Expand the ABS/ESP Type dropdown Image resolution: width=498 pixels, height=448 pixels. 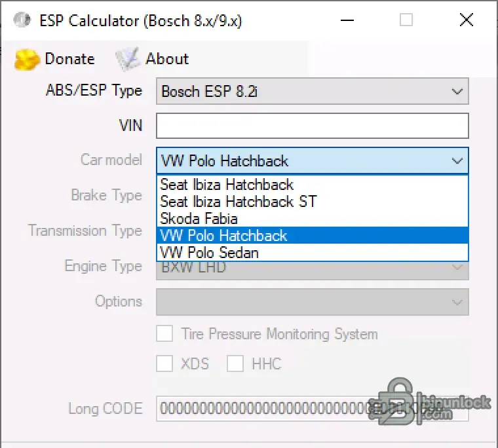click(x=312, y=92)
